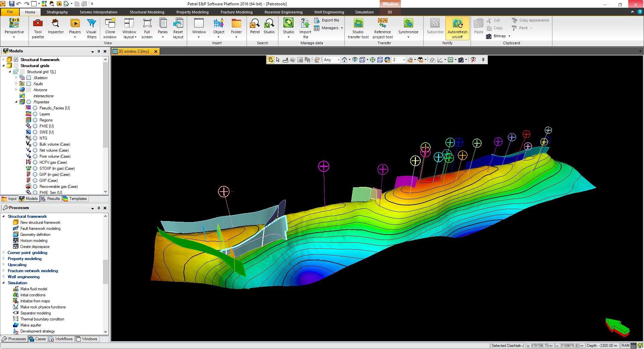
Task: Open Studio search
Action: tap(269, 26)
